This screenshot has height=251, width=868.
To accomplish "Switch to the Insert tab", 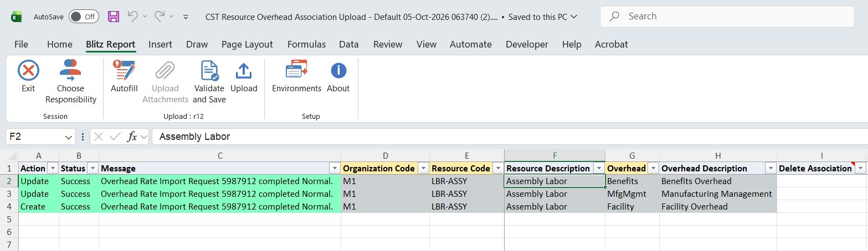I will 160,44.
